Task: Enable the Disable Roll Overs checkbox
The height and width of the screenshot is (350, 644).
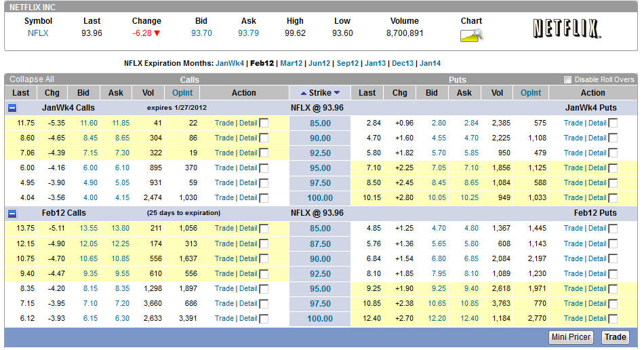Action: (x=568, y=80)
